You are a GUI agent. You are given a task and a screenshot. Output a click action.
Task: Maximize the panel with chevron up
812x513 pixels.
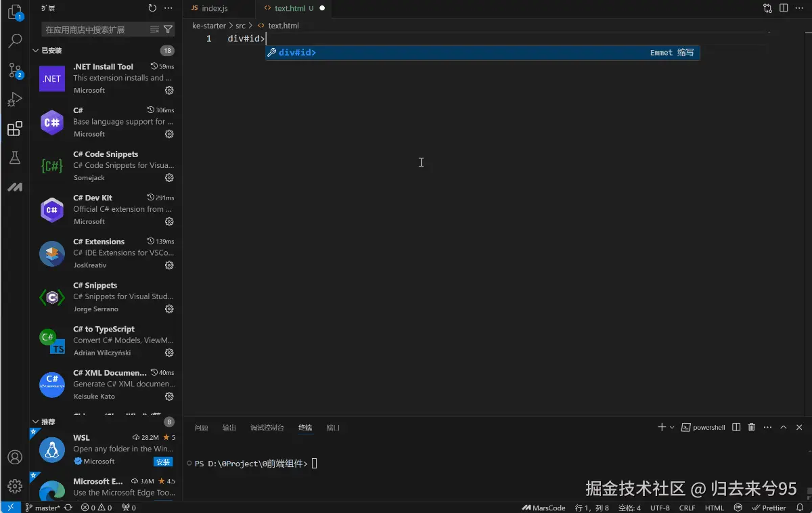[784, 427]
